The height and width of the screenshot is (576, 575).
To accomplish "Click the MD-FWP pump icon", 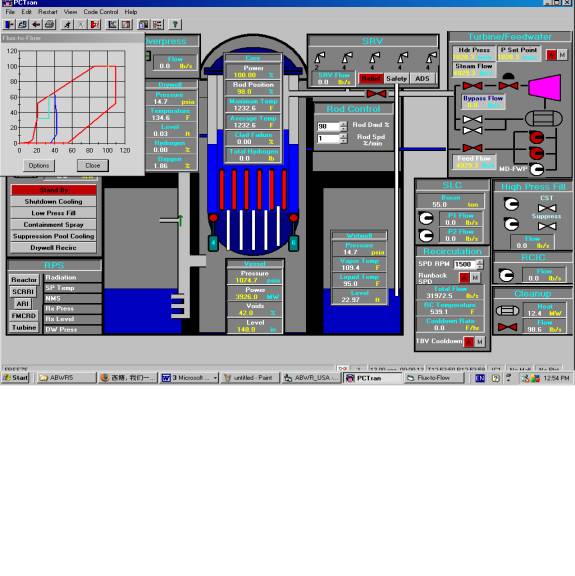I will pyautogui.click(x=537, y=169).
